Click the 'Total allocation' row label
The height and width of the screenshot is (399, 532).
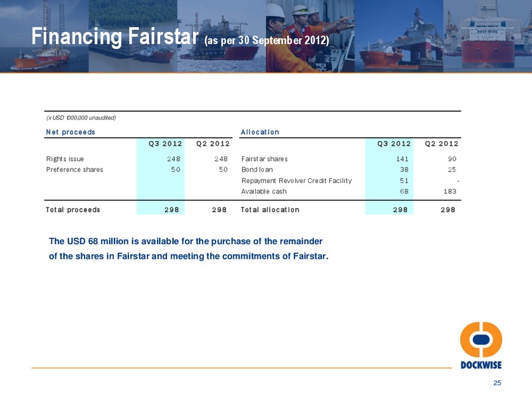pyautogui.click(x=270, y=209)
